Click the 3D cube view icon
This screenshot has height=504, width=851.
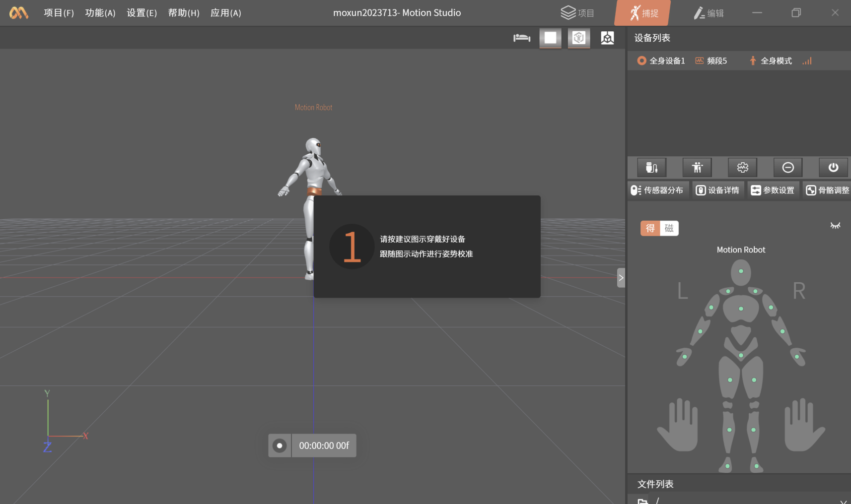point(579,38)
